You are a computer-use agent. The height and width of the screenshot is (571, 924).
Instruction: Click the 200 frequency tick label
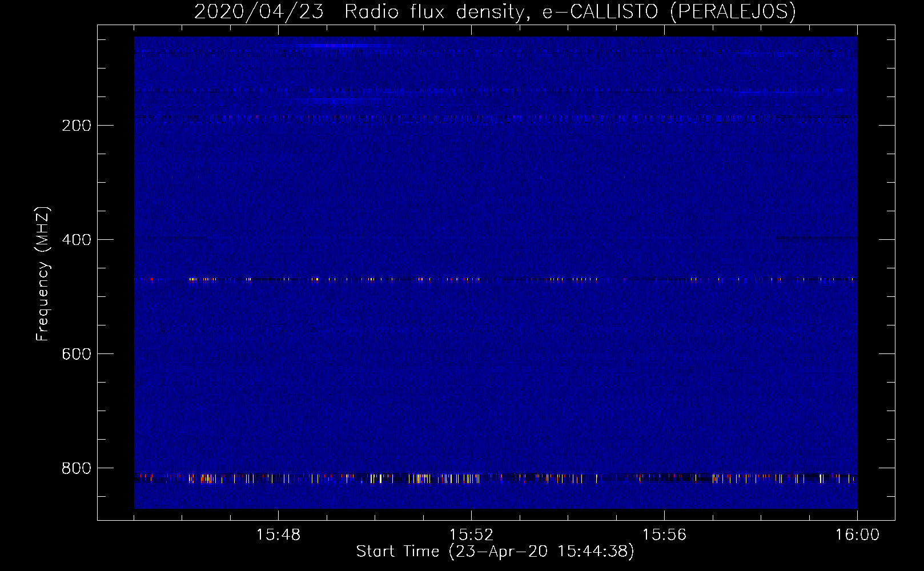(x=77, y=126)
